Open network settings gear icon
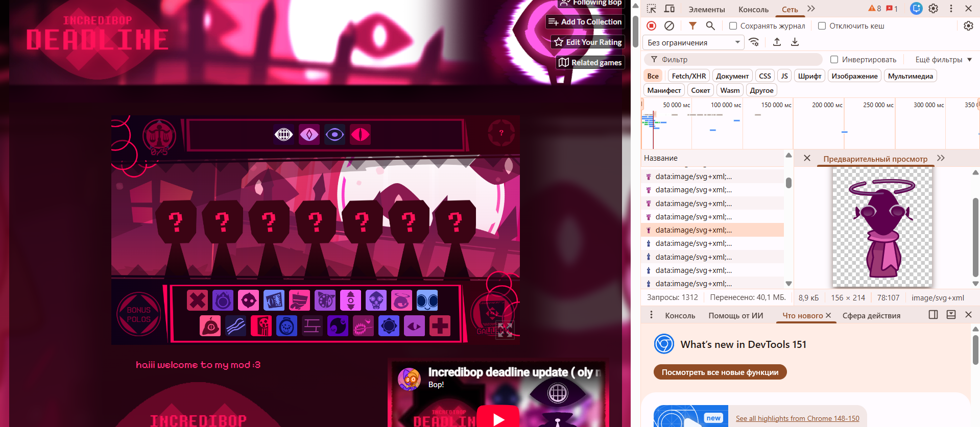Viewport: 980px width, 427px height. click(x=968, y=26)
